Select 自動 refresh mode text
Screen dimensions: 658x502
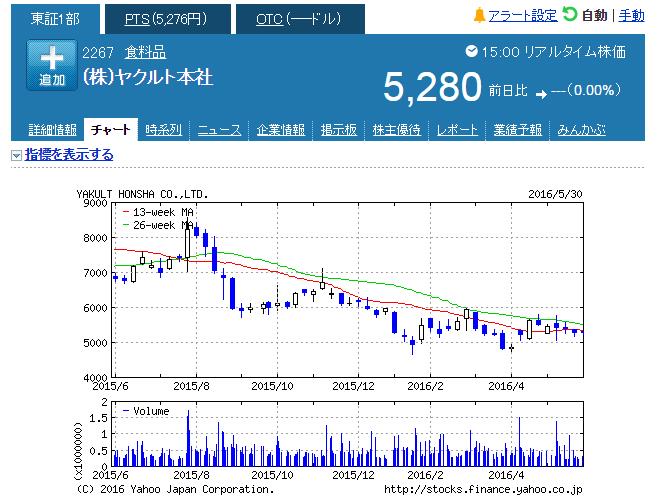594,16
